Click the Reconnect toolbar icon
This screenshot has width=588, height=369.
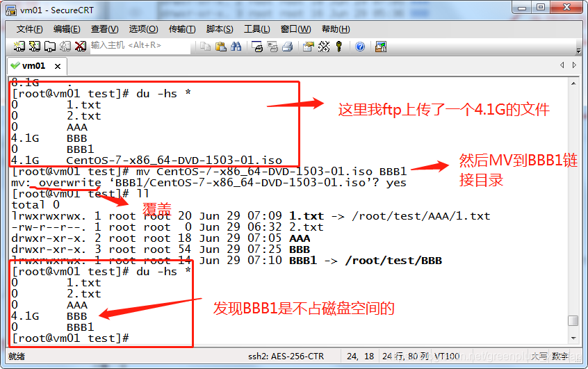(65, 47)
